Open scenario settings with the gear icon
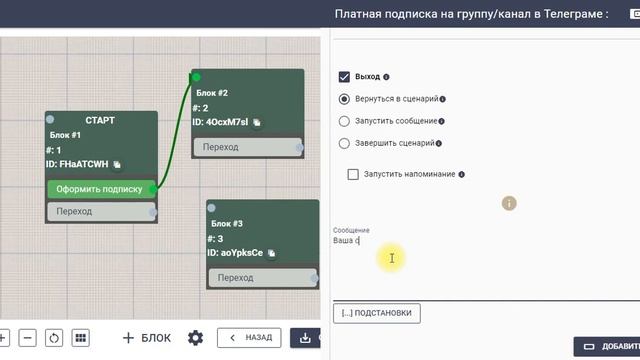640x360 pixels. [196, 338]
